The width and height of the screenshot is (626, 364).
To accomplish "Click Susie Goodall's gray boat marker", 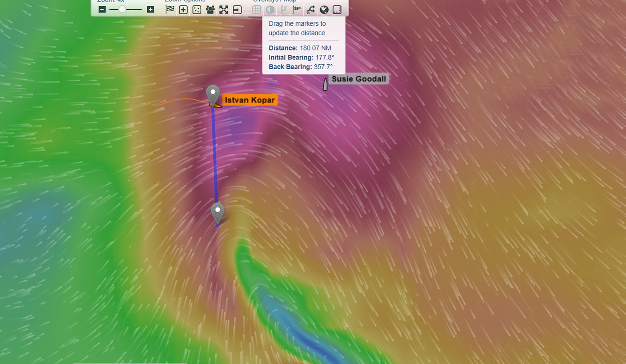I will (325, 84).
